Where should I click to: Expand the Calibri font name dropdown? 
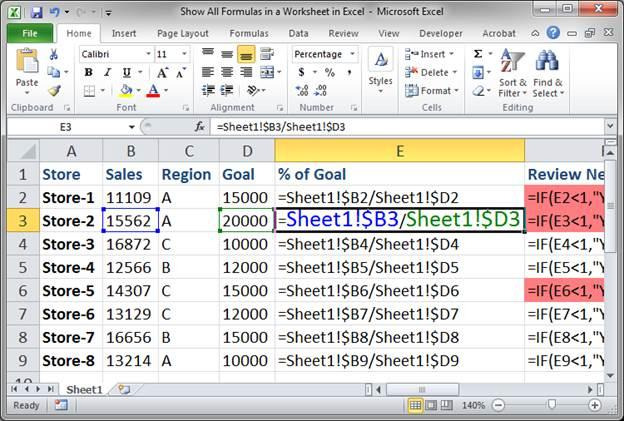148,54
